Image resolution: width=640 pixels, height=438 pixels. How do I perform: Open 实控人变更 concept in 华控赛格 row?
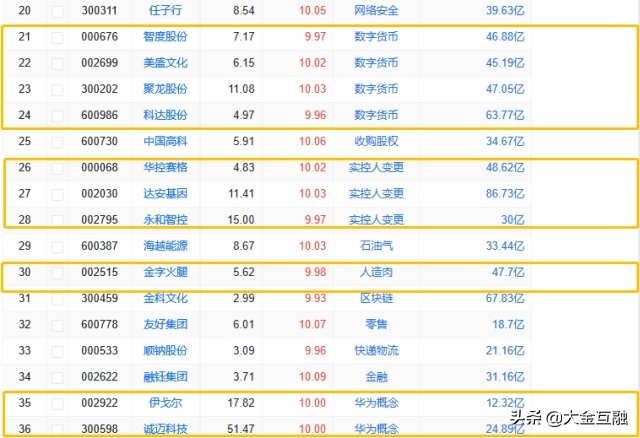point(376,167)
